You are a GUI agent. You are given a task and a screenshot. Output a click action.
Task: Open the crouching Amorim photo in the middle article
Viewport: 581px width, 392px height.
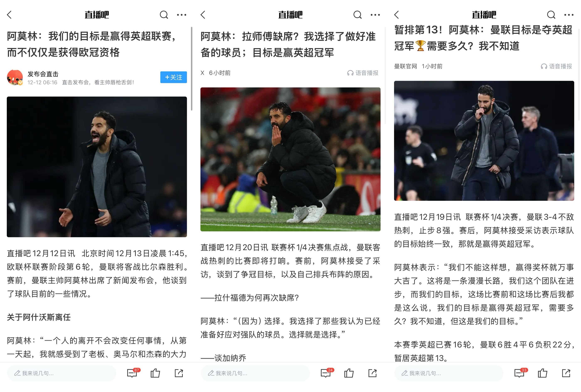tap(290, 159)
